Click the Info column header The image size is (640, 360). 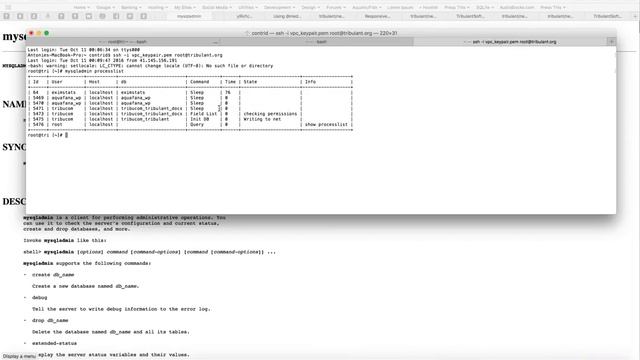coord(311,82)
